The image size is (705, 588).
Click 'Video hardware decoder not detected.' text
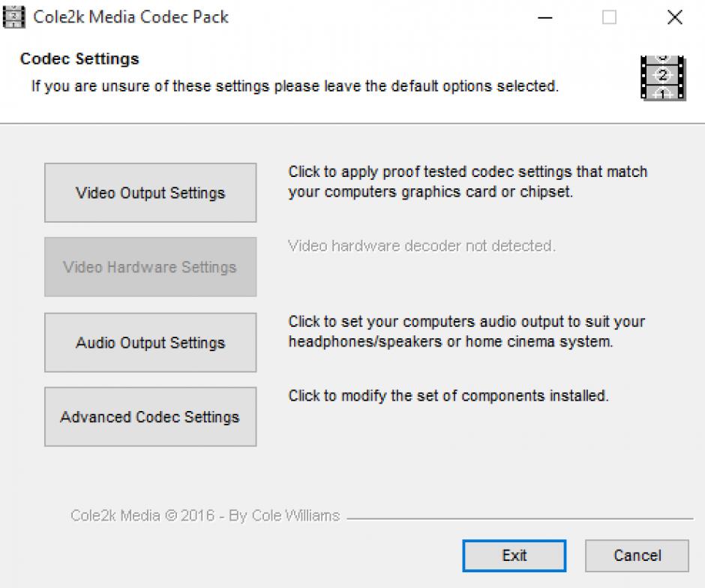(x=421, y=246)
